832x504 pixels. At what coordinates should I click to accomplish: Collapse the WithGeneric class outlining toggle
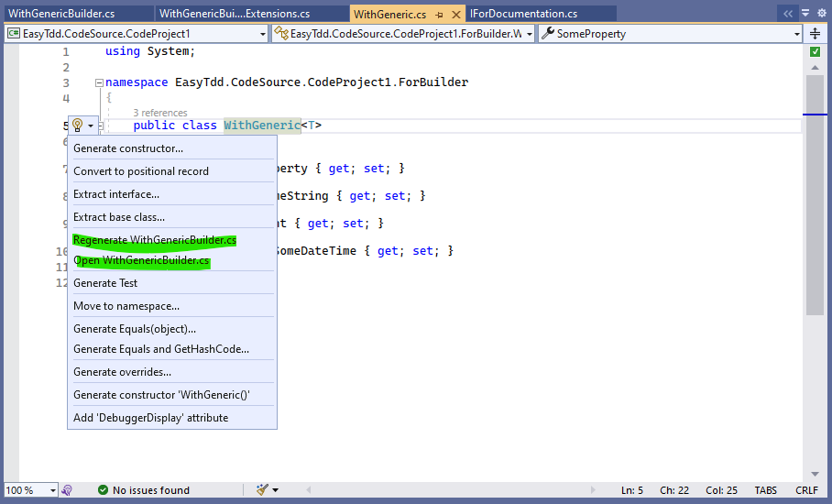(101, 126)
